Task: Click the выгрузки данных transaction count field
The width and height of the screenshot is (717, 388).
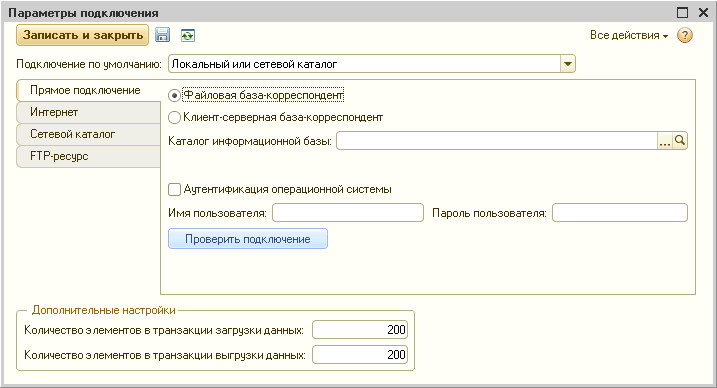Action: [x=360, y=355]
